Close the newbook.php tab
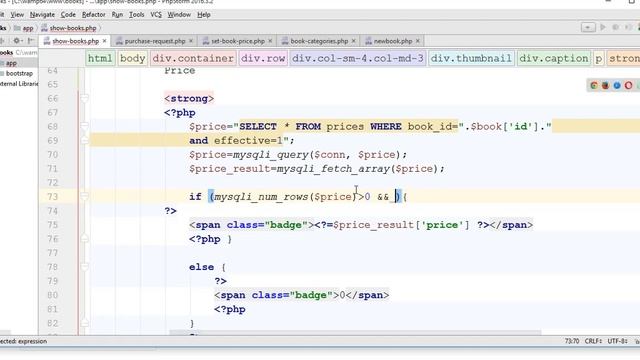 pyautogui.click(x=418, y=41)
